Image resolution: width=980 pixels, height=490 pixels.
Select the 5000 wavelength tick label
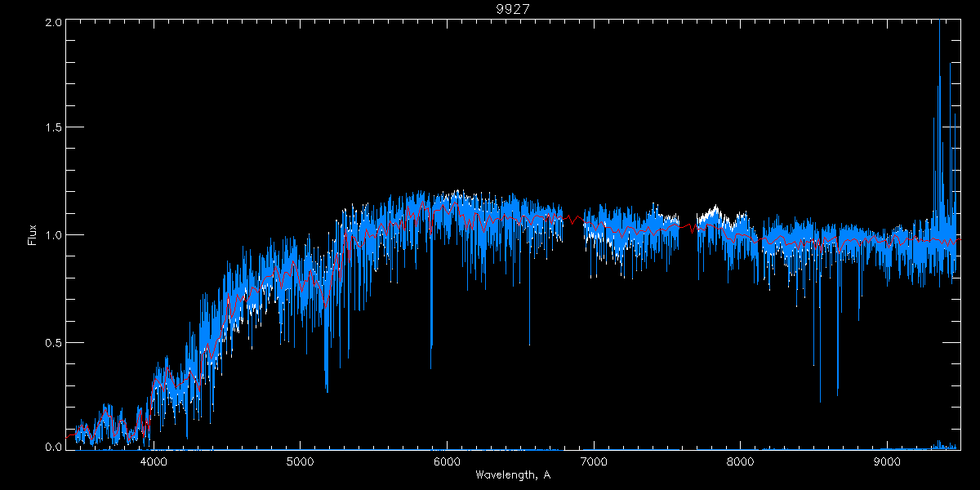[300, 461]
